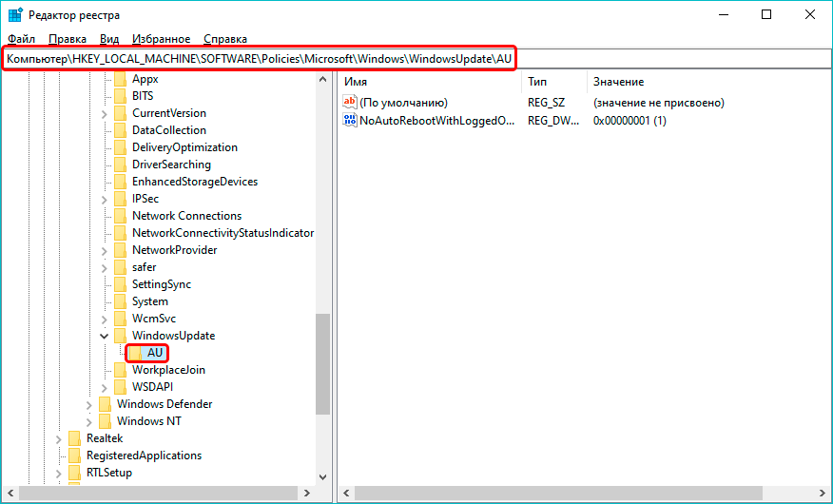833x504 pixels.
Task: Select the (По умолчанию) value name
Action: (404, 103)
